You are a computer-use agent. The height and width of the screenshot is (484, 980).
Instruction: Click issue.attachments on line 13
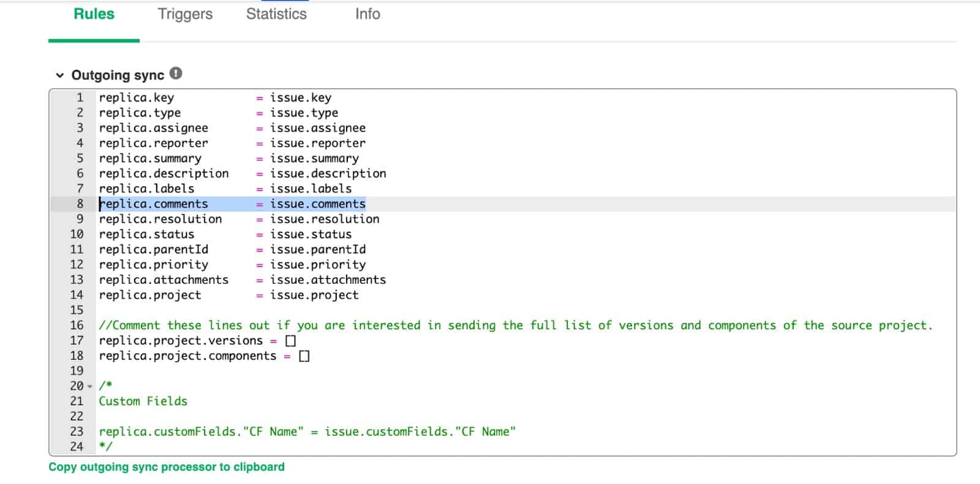pos(328,280)
